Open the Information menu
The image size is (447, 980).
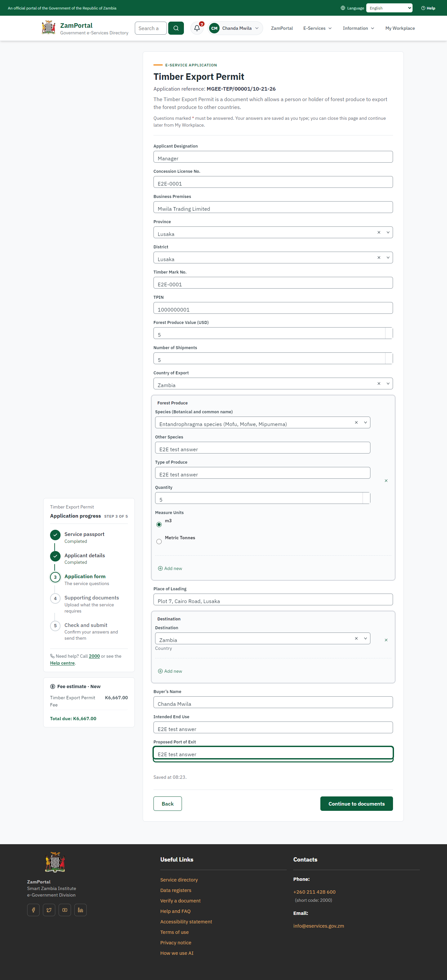pyautogui.click(x=358, y=28)
